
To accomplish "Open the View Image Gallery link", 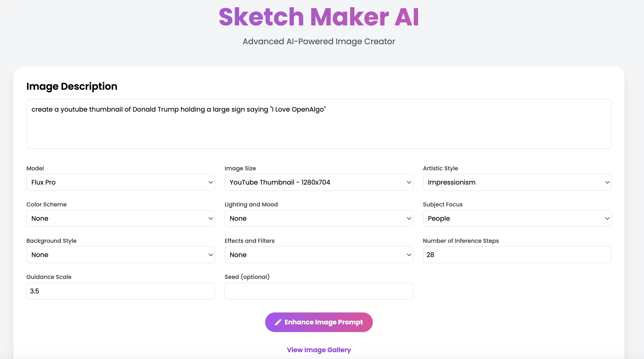I will tap(319, 350).
